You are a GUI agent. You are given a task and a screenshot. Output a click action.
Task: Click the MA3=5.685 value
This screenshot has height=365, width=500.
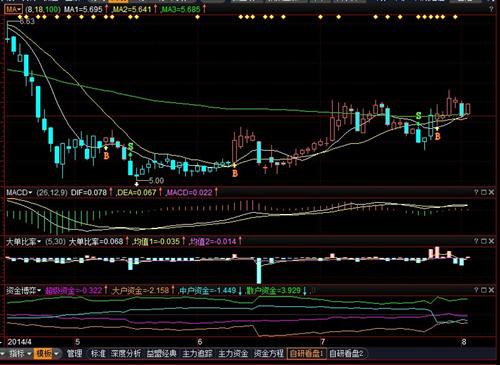[181, 9]
